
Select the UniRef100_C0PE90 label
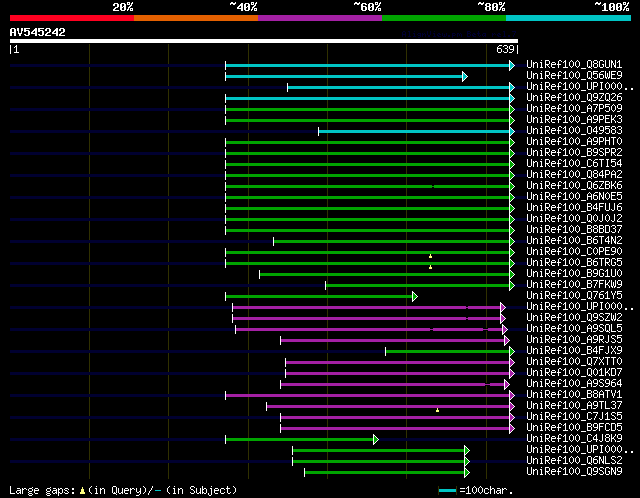click(x=574, y=252)
